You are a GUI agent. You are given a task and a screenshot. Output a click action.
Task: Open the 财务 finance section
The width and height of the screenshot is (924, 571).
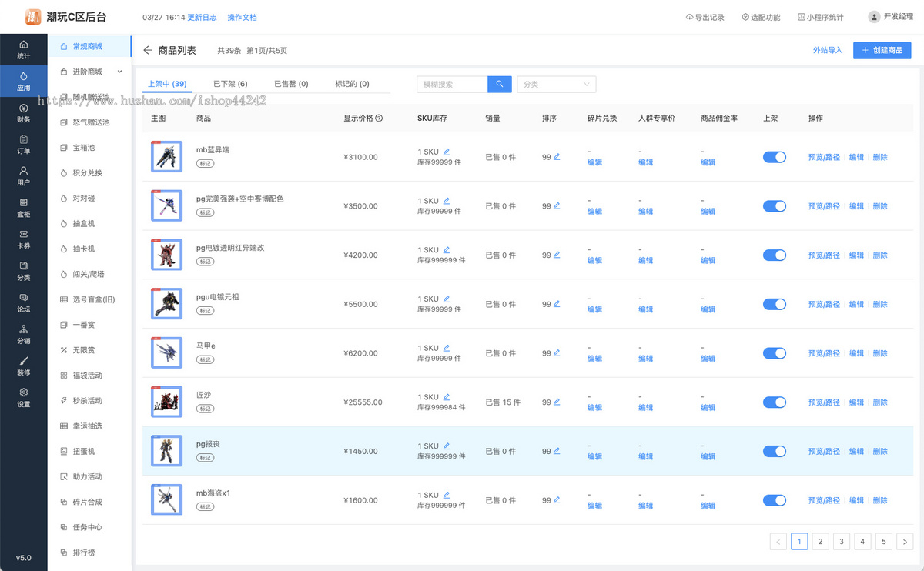click(x=23, y=112)
